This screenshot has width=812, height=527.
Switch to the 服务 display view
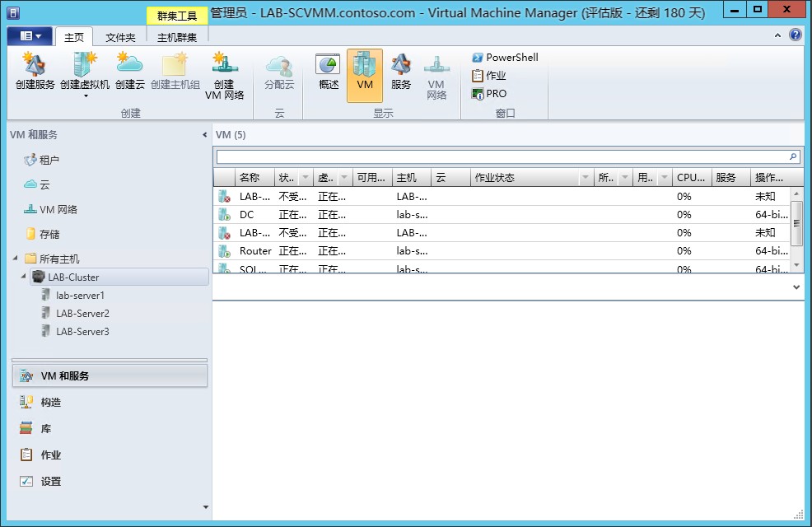(401, 72)
